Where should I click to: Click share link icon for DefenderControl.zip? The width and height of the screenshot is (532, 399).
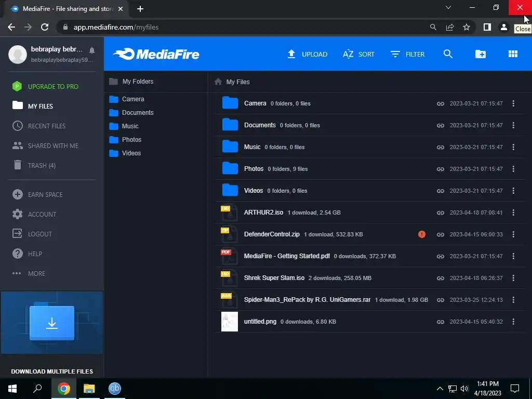[441, 234]
